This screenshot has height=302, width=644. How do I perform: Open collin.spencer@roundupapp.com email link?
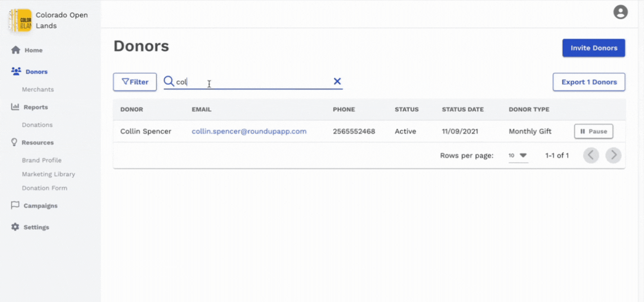pos(249,131)
